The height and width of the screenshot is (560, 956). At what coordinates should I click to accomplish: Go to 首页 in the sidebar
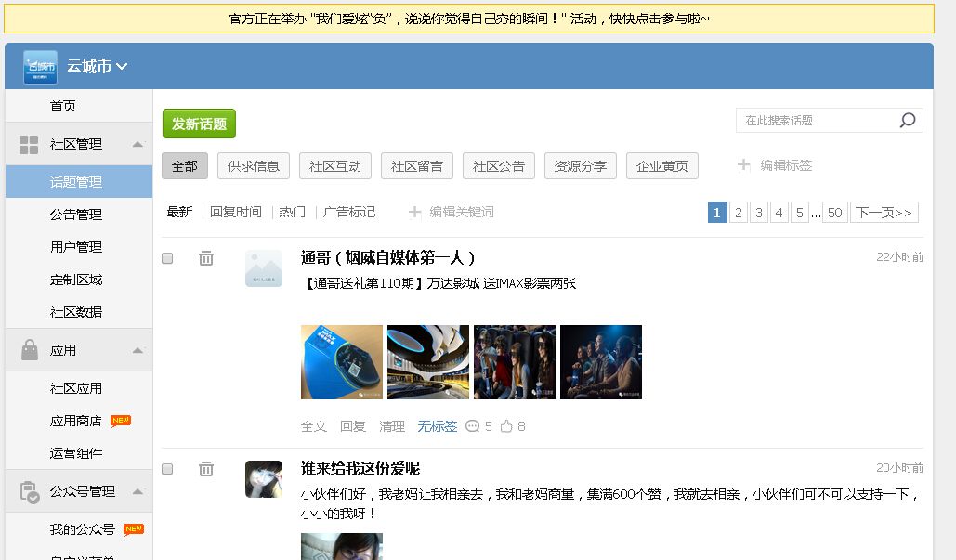[x=63, y=106]
